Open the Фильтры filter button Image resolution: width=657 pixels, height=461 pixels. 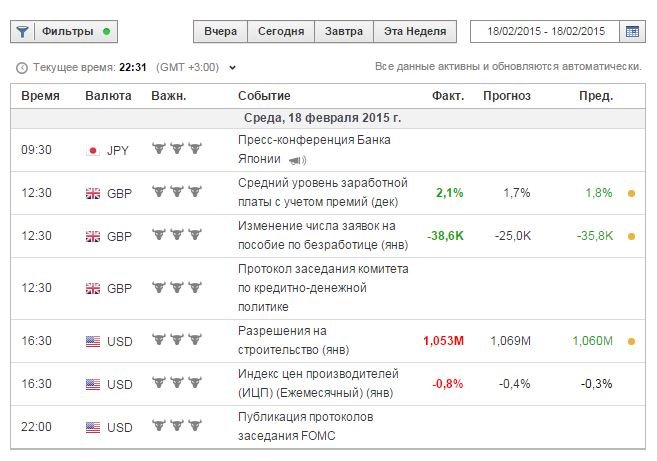tap(64, 32)
